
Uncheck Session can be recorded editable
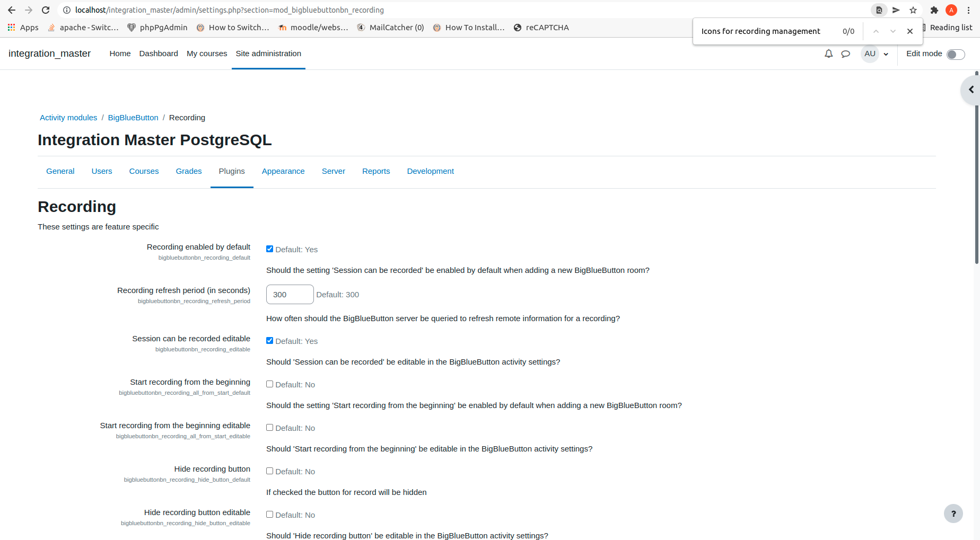[x=269, y=341]
